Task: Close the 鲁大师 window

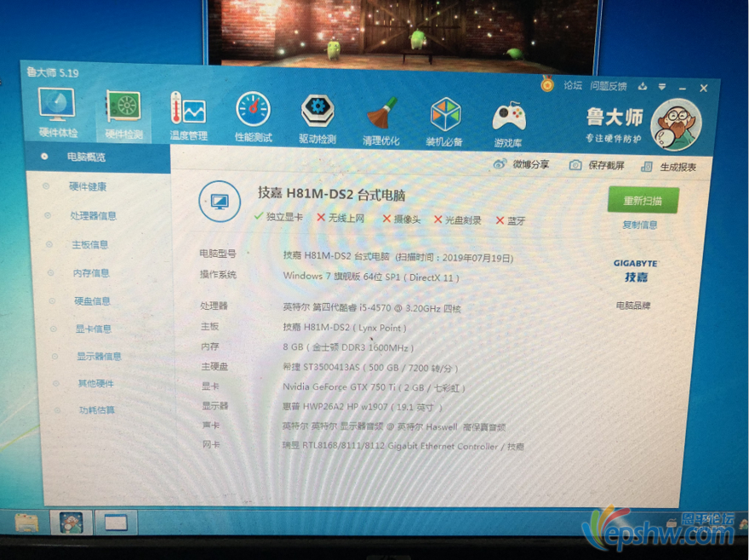Action: pyautogui.click(x=704, y=88)
